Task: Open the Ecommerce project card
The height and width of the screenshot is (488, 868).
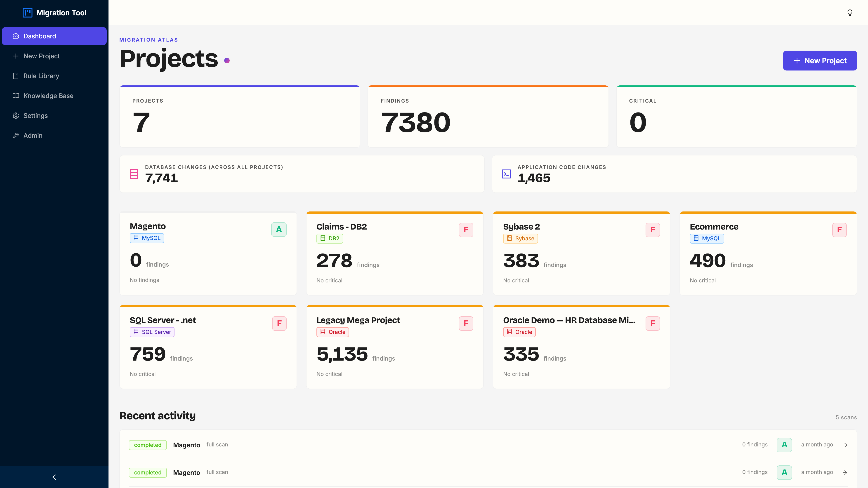Action: (768, 253)
